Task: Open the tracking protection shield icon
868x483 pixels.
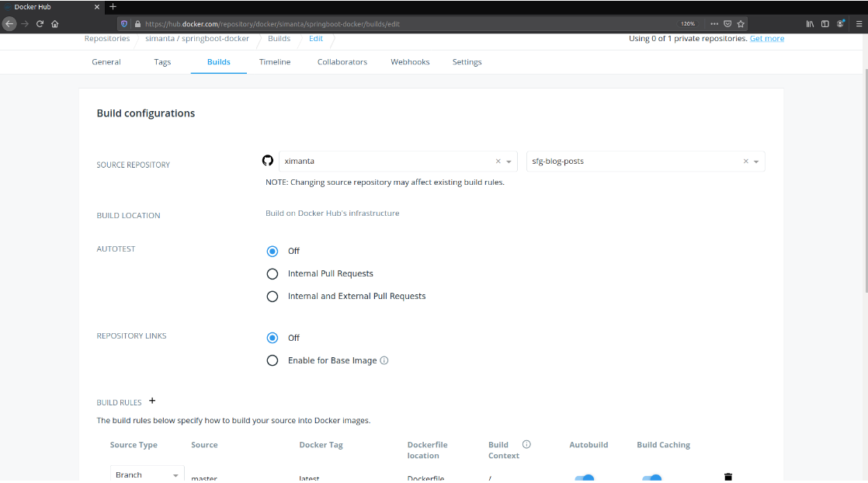Action: click(x=124, y=24)
